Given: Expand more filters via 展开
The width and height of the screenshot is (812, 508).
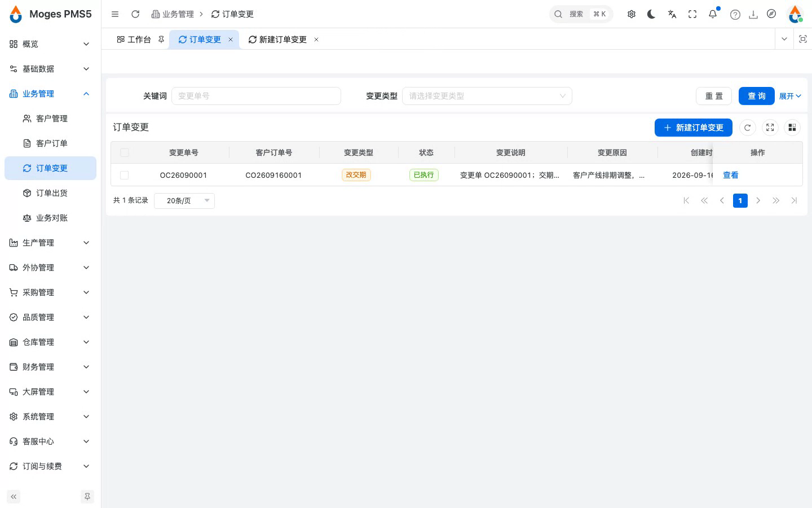Looking at the screenshot, I should [790, 96].
